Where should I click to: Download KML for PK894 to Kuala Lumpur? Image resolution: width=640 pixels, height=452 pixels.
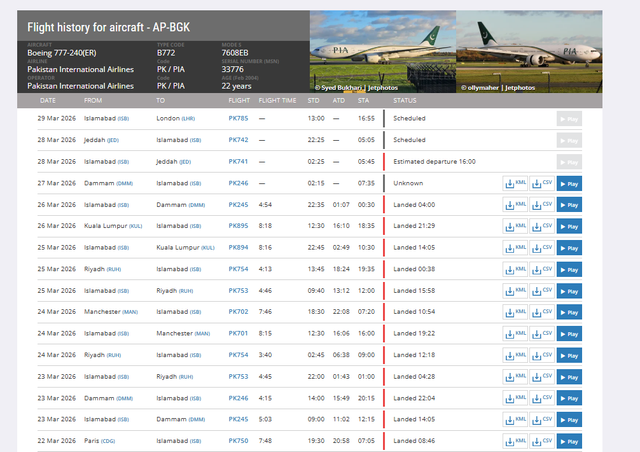(515, 248)
